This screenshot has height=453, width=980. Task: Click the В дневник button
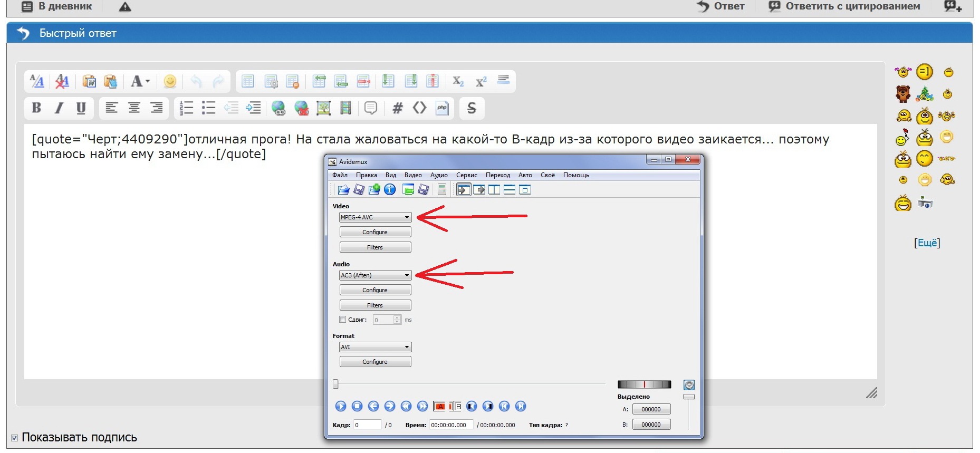pyautogui.click(x=56, y=6)
